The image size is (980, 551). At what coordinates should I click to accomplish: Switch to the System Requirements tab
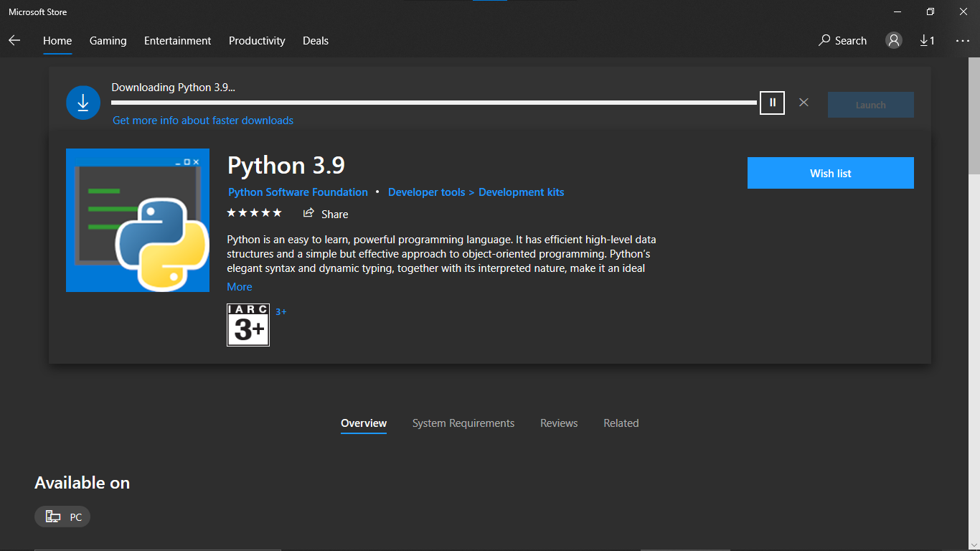(x=463, y=423)
